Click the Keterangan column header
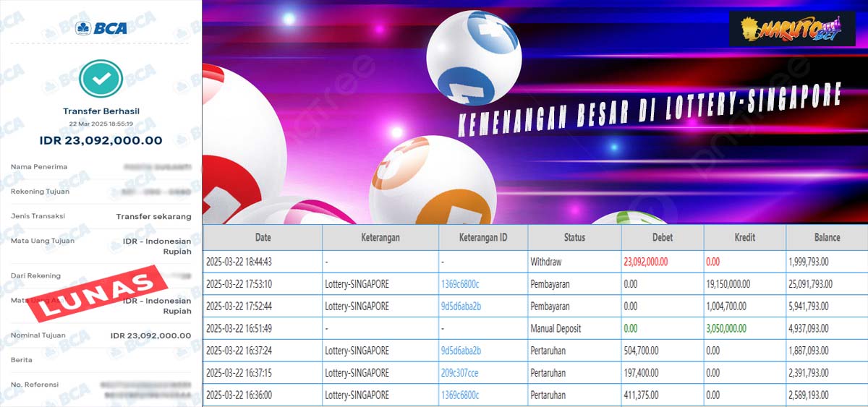 [x=380, y=237]
